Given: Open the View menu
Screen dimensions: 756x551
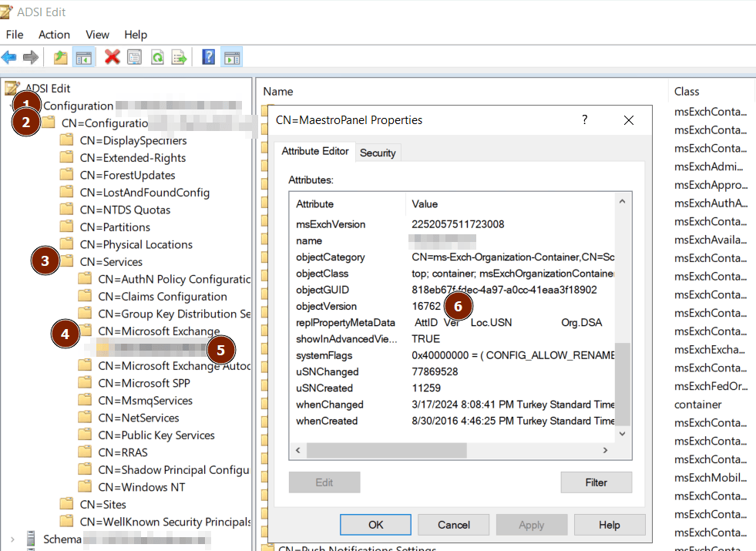Looking at the screenshot, I should pyautogui.click(x=97, y=35).
